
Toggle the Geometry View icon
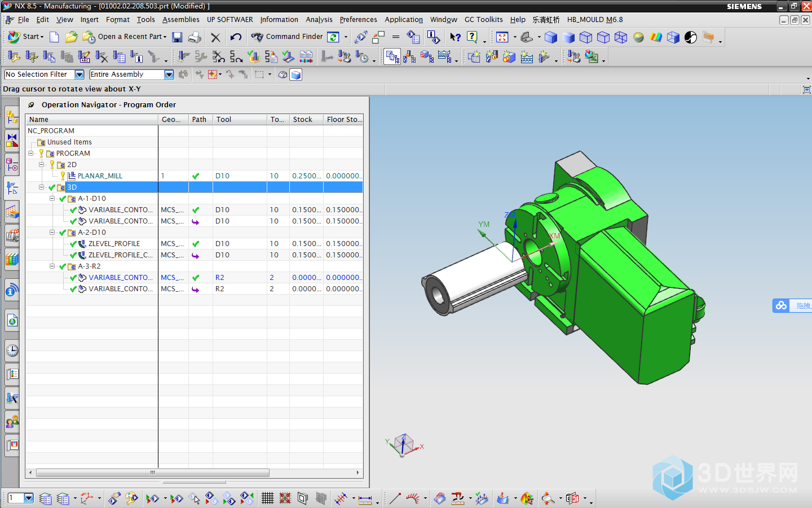click(x=427, y=56)
